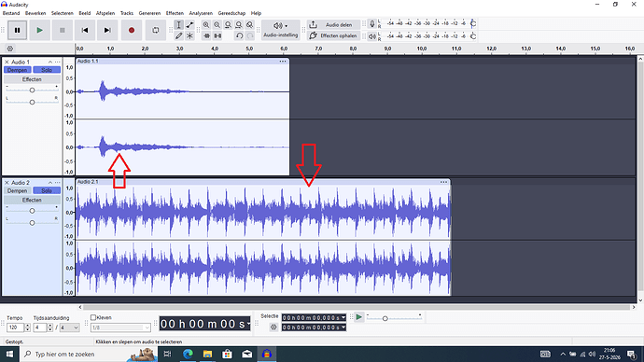Screen dimensions: 644x362
Task: Open the timeline options gear icon
Action: coord(10,49)
